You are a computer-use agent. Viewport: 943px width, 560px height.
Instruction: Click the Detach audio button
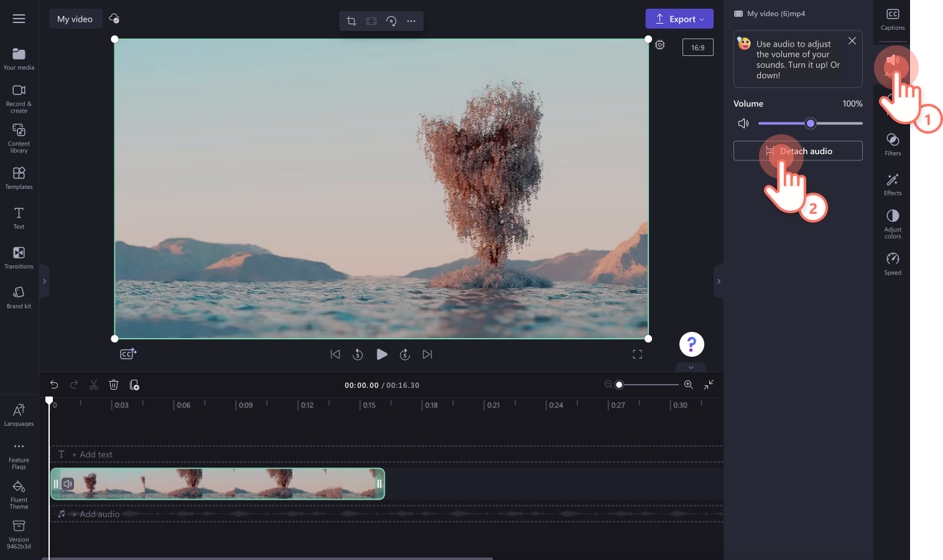coord(798,151)
